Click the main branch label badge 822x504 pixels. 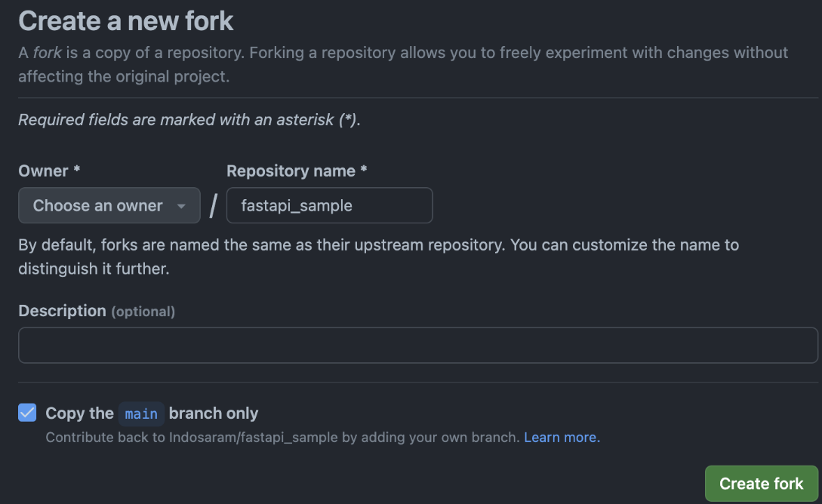point(142,413)
